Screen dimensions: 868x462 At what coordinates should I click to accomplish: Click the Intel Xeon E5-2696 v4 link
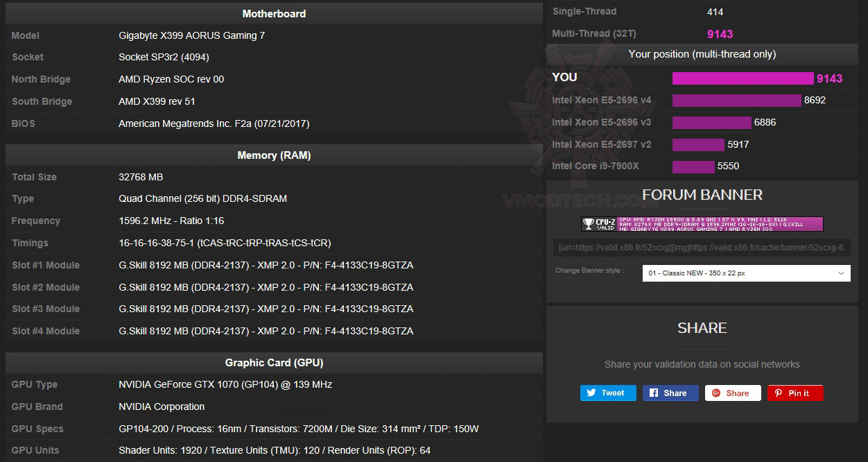pyautogui.click(x=602, y=100)
